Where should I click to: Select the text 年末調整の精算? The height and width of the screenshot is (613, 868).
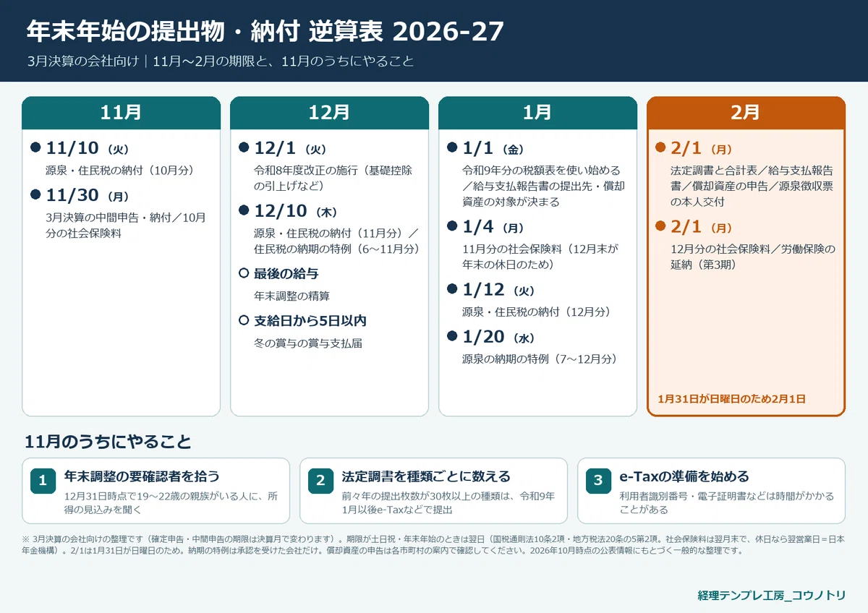[292, 296]
